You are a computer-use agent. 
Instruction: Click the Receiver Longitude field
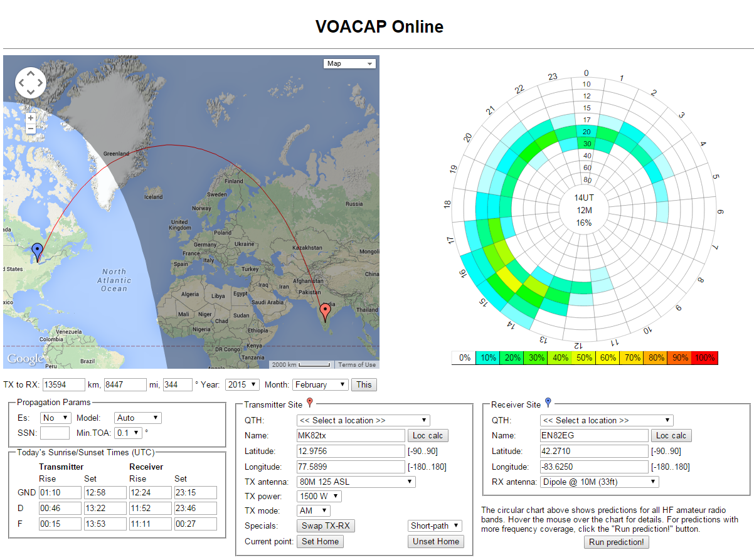point(593,467)
